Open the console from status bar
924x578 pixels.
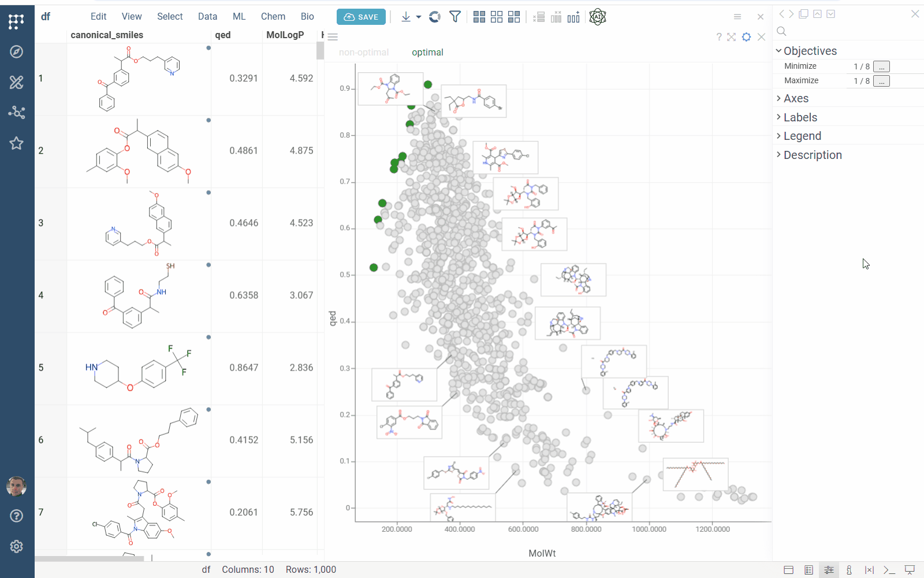[x=889, y=570]
